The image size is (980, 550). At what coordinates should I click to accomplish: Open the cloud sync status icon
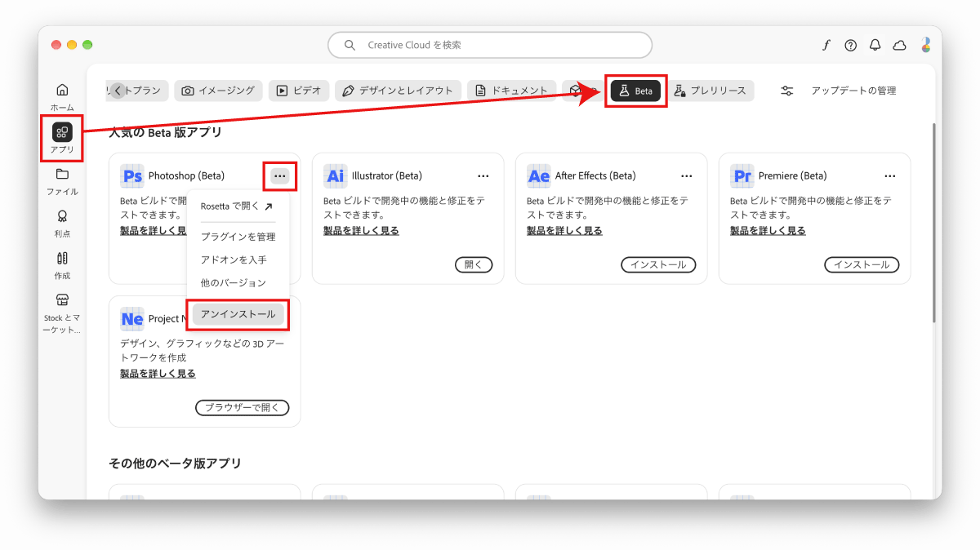click(899, 45)
